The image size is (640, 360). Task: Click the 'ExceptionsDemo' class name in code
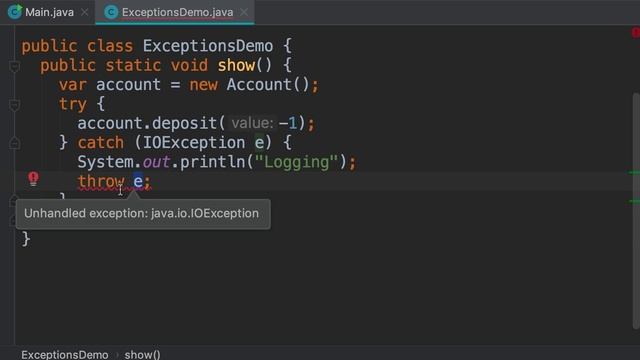point(208,46)
